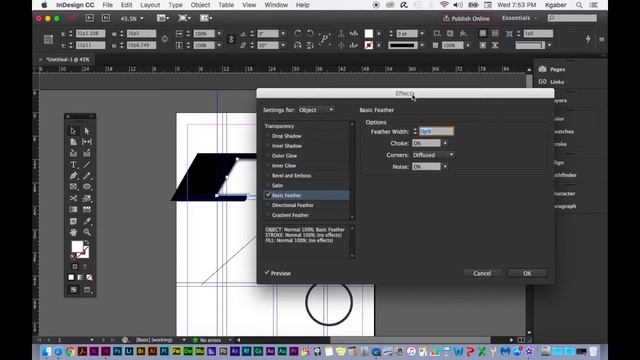Click the Feather Width stepper arrows
The image size is (640, 360).
click(x=415, y=131)
